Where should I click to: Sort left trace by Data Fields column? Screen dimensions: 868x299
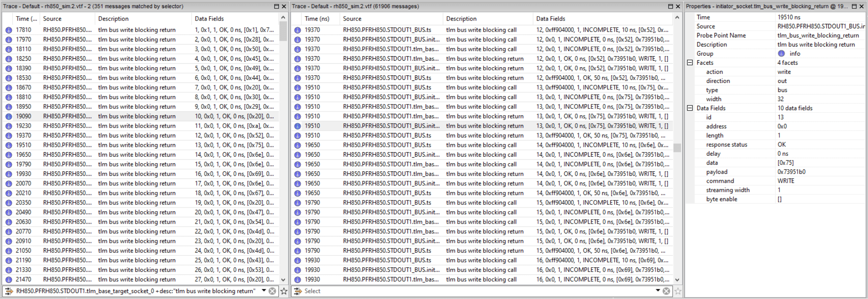click(235, 19)
